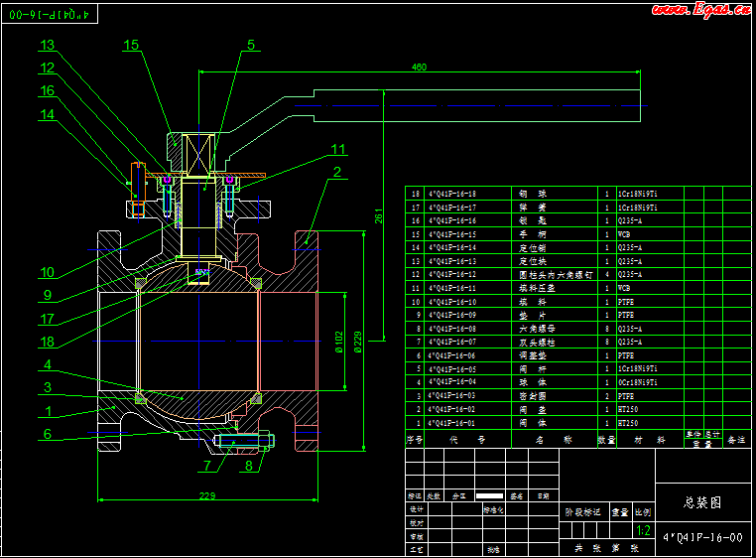756x558 pixels.
Task: Select the bottom 229 width dimension
Action: pos(207,496)
